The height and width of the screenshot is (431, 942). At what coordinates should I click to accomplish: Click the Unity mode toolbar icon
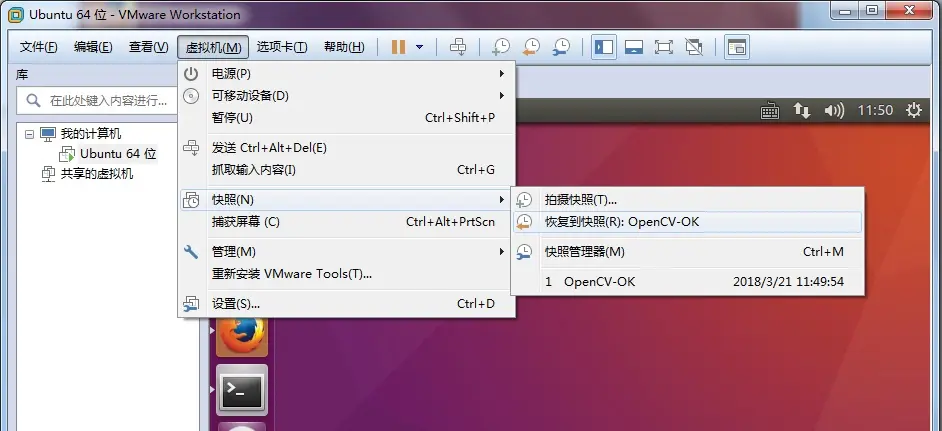pos(694,47)
